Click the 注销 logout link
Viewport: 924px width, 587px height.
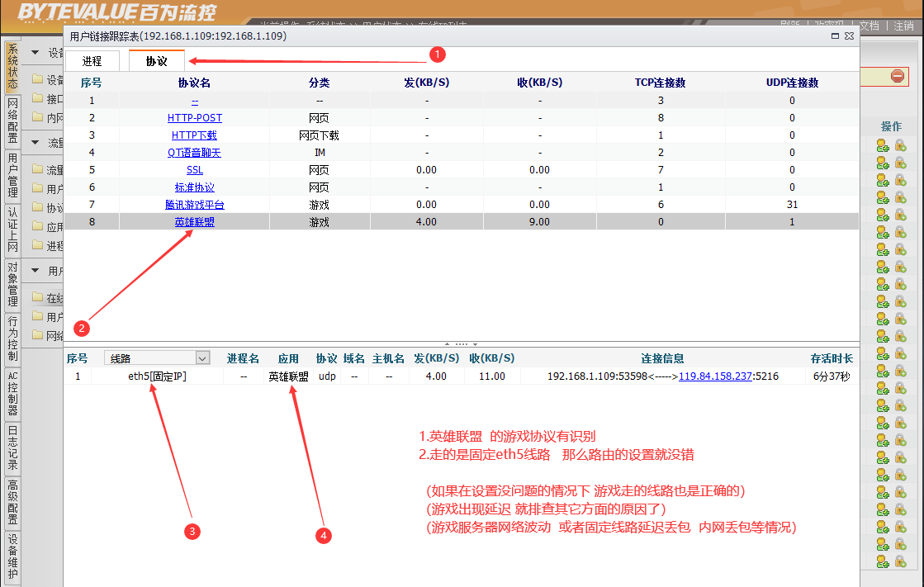tap(903, 26)
